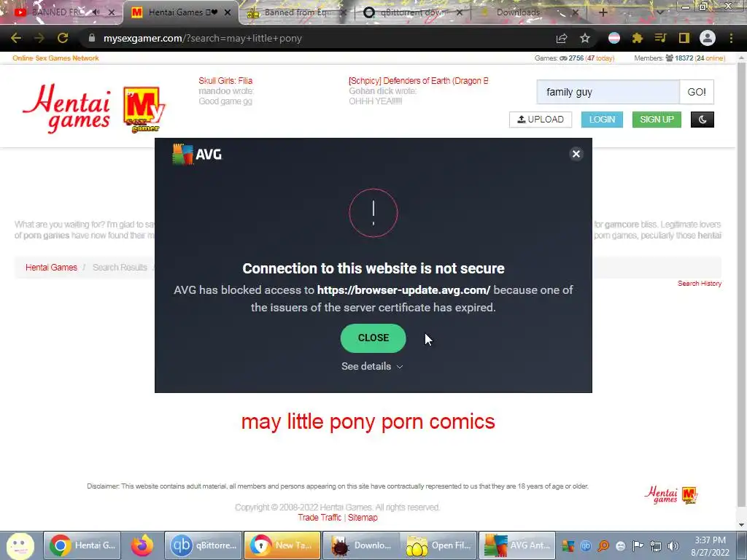Switch to the Open Fil... taskbar window
This screenshot has height=560, width=747.
438,545
